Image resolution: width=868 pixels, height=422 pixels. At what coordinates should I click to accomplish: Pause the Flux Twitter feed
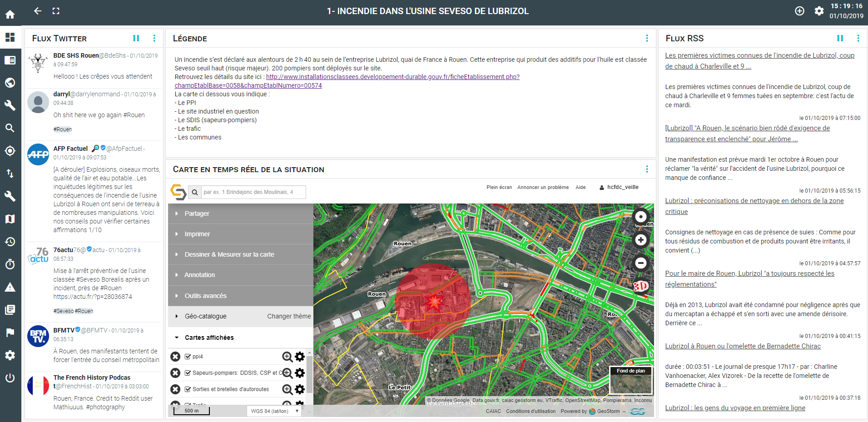[x=136, y=38]
